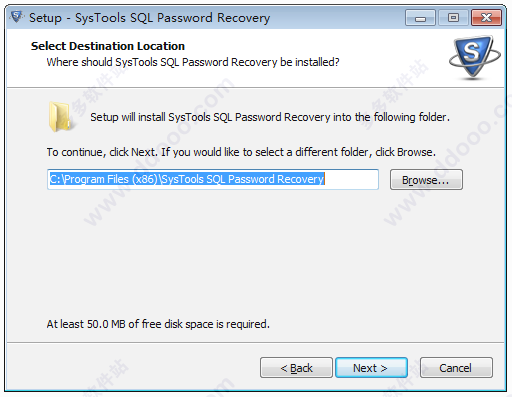Click the highlighted C:\Program Files path text
The image size is (512, 397).
[187, 179]
